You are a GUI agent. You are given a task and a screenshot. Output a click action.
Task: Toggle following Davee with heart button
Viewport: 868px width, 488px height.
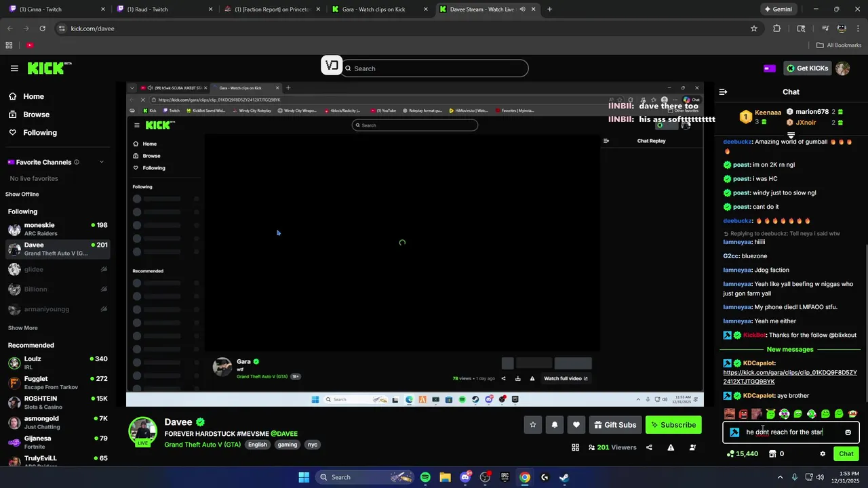point(576,425)
